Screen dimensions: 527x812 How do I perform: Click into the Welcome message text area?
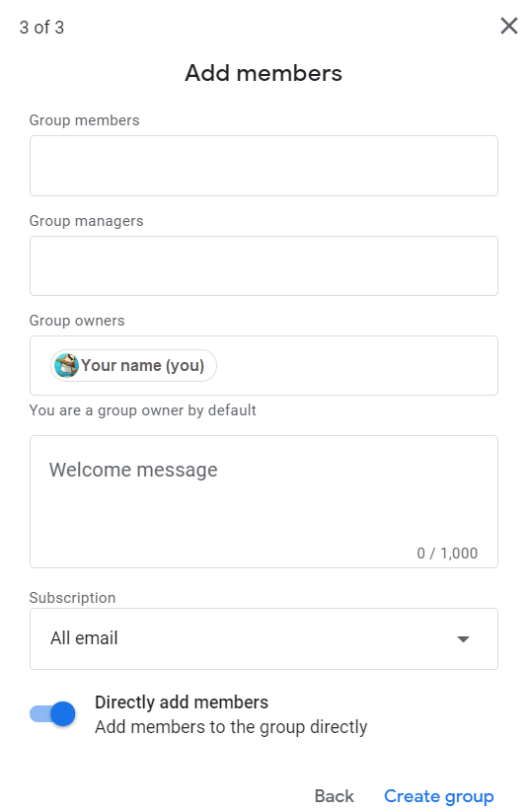pyautogui.click(x=263, y=501)
